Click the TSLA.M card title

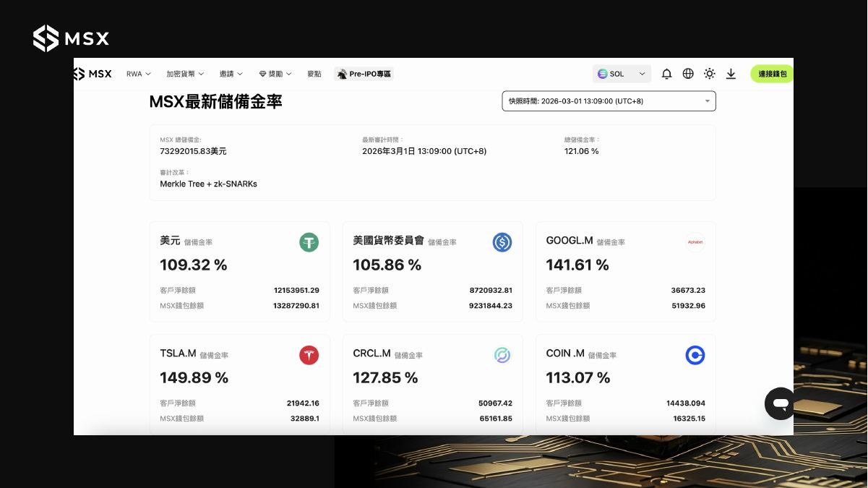click(x=178, y=354)
